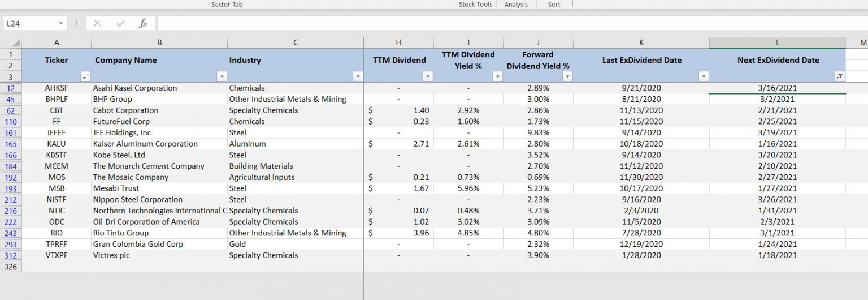Select column C header
Image resolution: width=868 pixels, height=300 pixels.
[296, 42]
